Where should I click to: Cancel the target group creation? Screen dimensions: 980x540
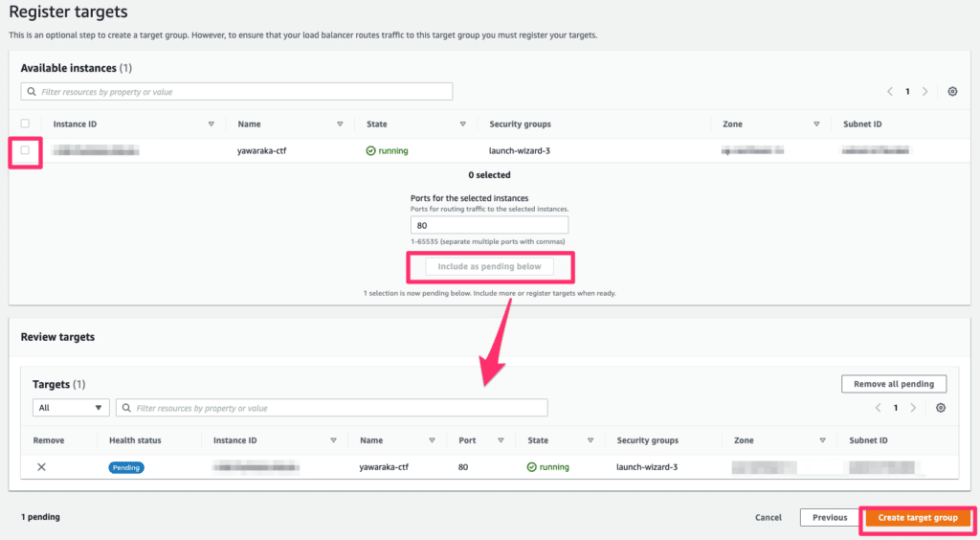768,517
